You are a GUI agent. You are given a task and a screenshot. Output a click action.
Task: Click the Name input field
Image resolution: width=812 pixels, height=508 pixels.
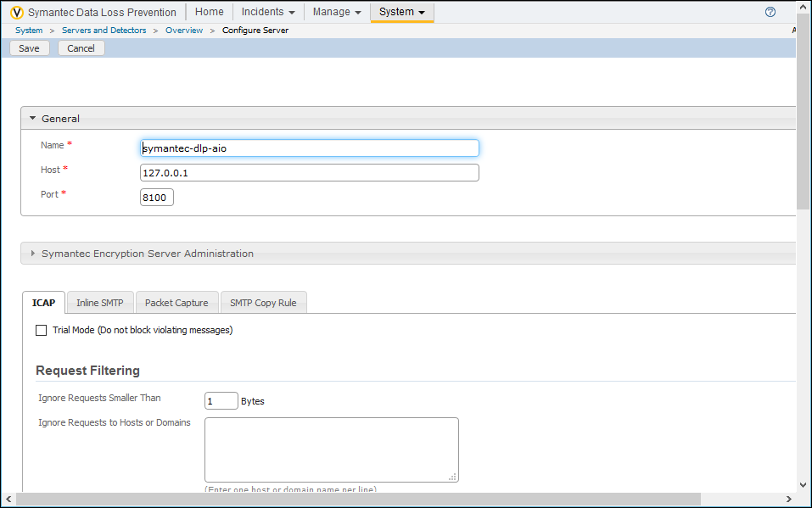pyautogui.click(x=310, y=148)
